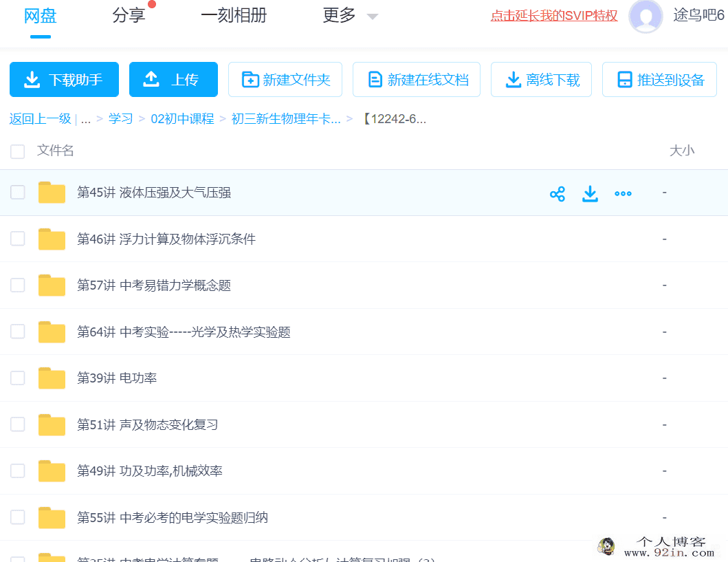Navigate to 02初中课程 breadcrumb

coord(182,119)
